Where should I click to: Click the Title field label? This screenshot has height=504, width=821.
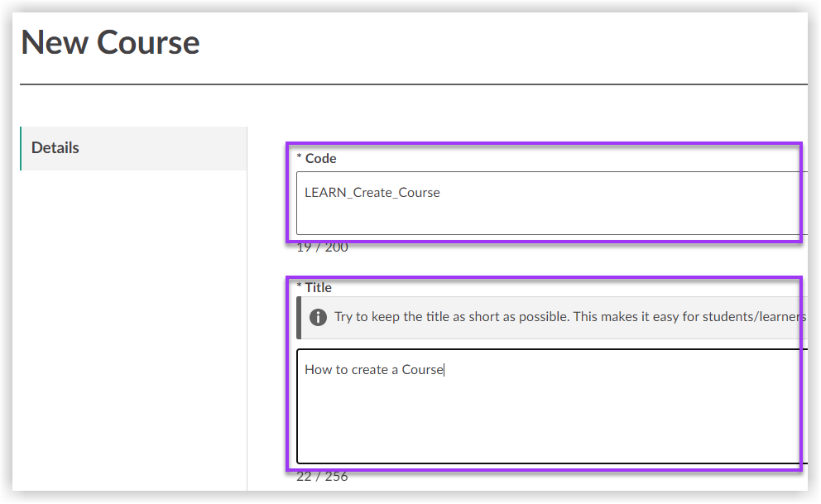(x=319, y=287)
